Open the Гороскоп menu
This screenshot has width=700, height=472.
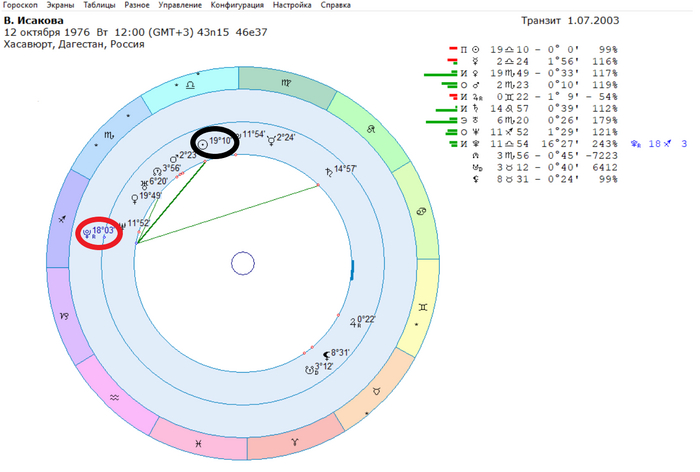20,5
